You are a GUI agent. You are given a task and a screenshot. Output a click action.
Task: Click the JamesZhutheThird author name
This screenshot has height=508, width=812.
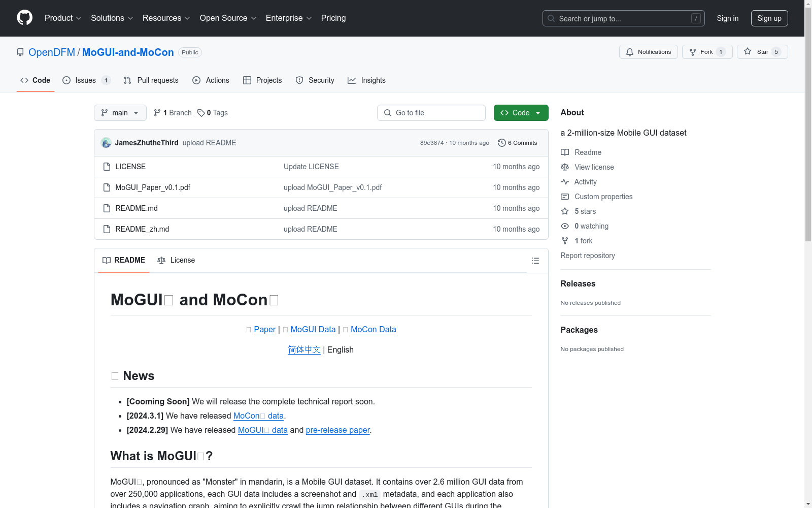coord(147,143)
